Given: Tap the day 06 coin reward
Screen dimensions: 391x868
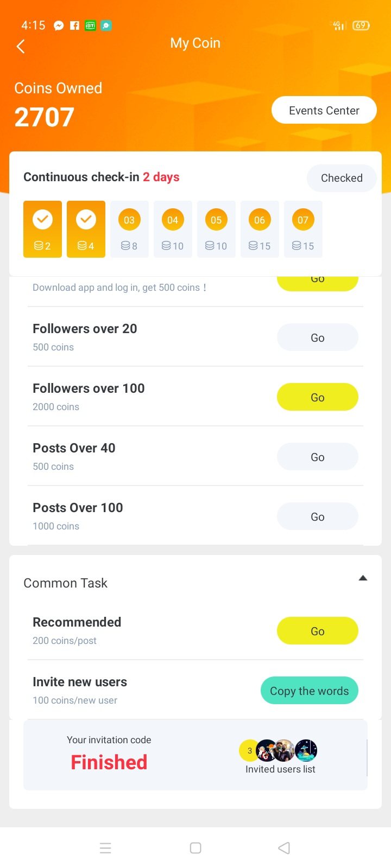Looking at the screenshot, I should coord(260,229).
